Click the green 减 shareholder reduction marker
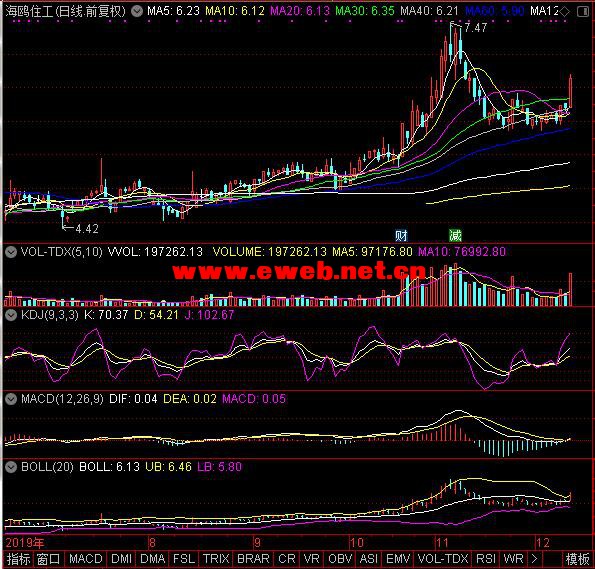 455,236
